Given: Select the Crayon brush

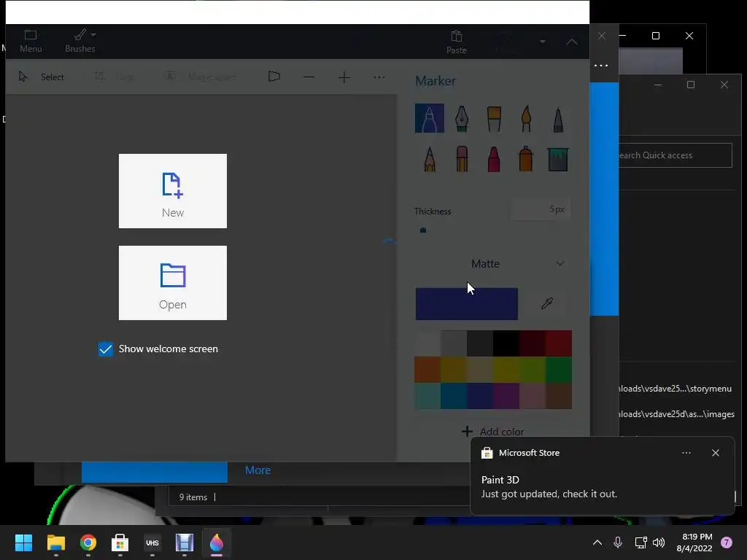Looking at the screenshot, I should click(494, 158).
